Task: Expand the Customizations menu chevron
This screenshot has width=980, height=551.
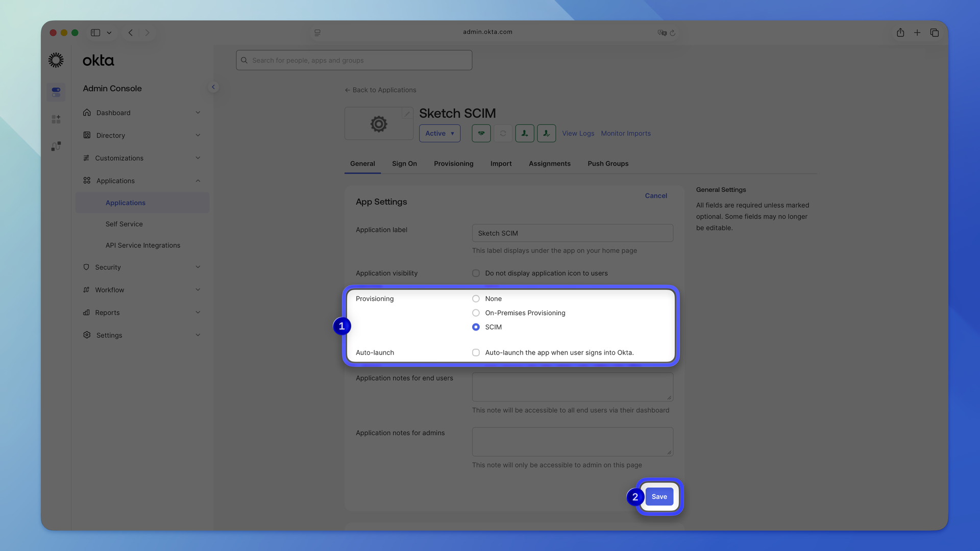Action: [x=198, y=158]
